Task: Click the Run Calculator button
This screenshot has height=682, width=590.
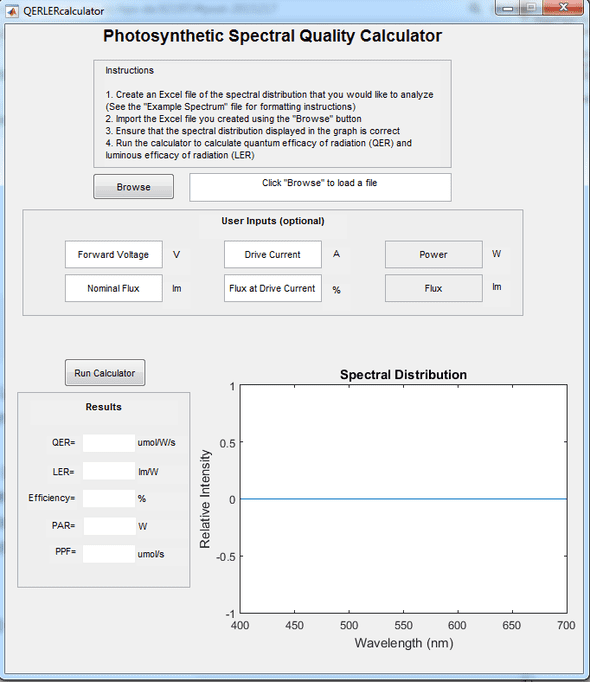Action: pyautogui.click(x=105, y=373)
